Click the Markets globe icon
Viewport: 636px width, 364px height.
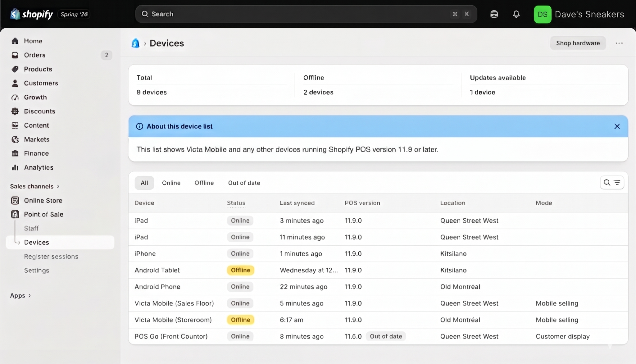pos(15,139)
